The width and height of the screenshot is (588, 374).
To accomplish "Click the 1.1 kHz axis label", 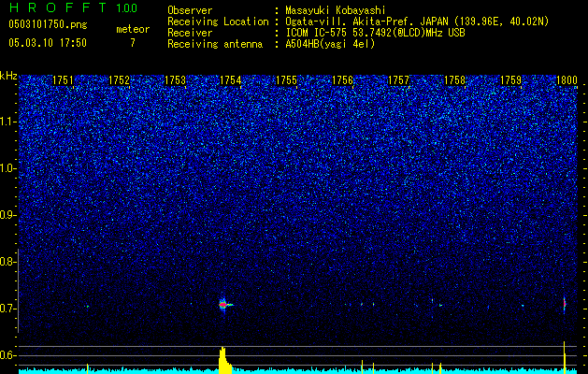I will pos(8,122).
